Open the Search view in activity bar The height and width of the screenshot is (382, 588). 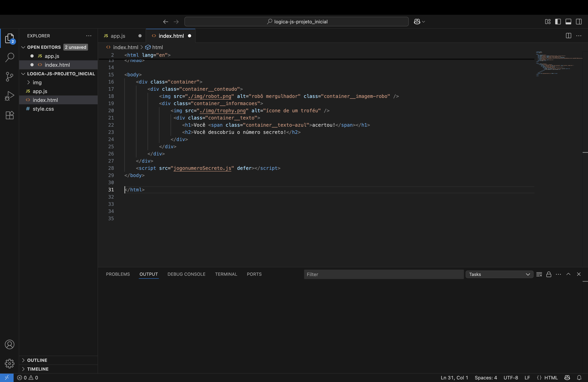pyautogui.click(x=9, y=57)
